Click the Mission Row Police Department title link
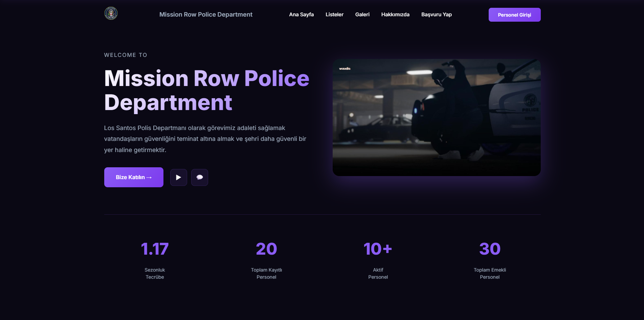This screenshot has height=320, width=644. 205,15
